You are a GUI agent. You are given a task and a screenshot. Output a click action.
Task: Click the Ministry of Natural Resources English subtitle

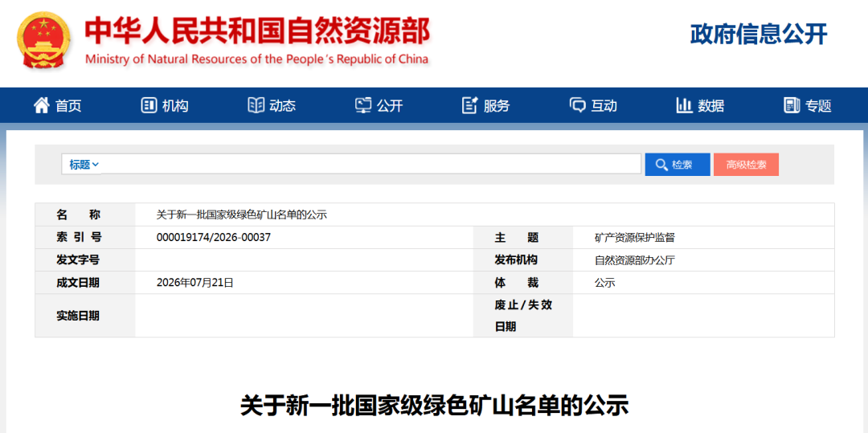pos(257,59)
